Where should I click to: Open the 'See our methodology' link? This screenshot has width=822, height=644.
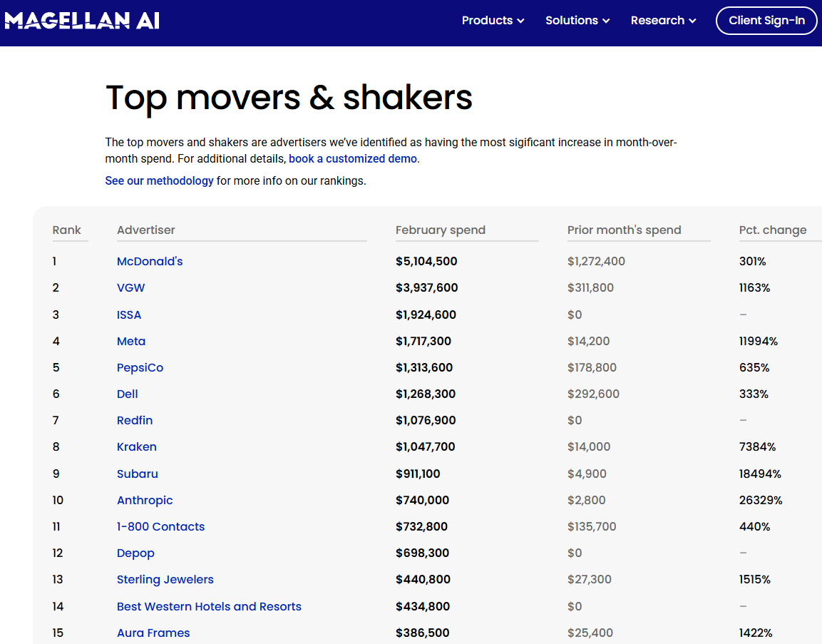point(159,181)
